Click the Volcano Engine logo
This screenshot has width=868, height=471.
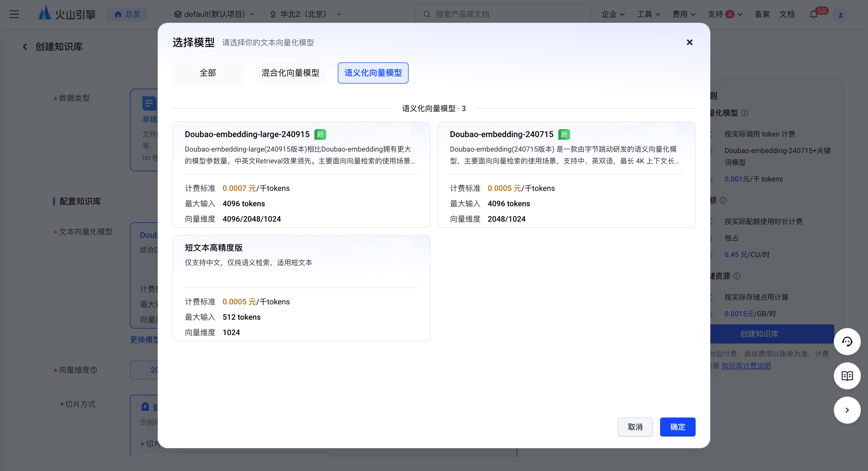[67, 14]
